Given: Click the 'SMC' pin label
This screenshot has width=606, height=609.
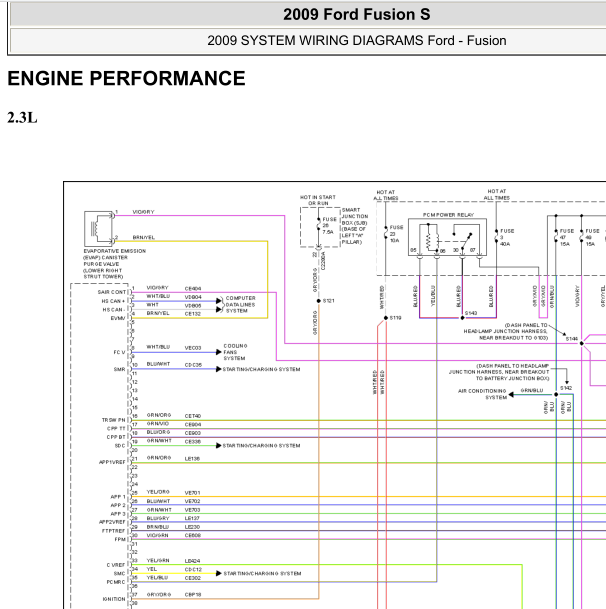Looking at the screenshot, I should (x=120, y=573).
